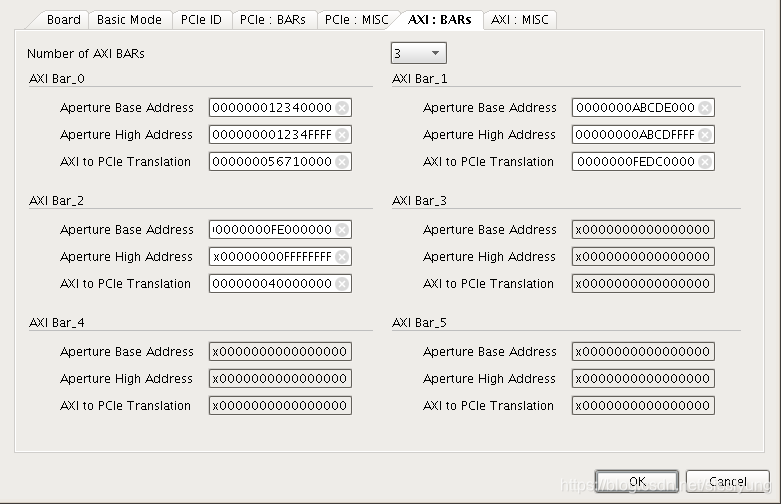The height and width of the screenshot is (504, 781).
Task: Open the AXI : MISC tab
Action: click(x=520, y=20)
